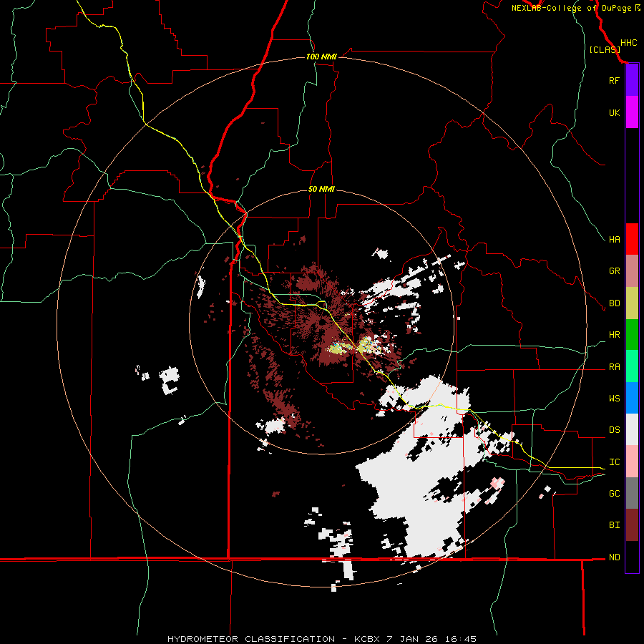The width and height of the screenshot is (644, 644).
Task: Click the UK magenta legend swatch
Action: pos(632,112)
